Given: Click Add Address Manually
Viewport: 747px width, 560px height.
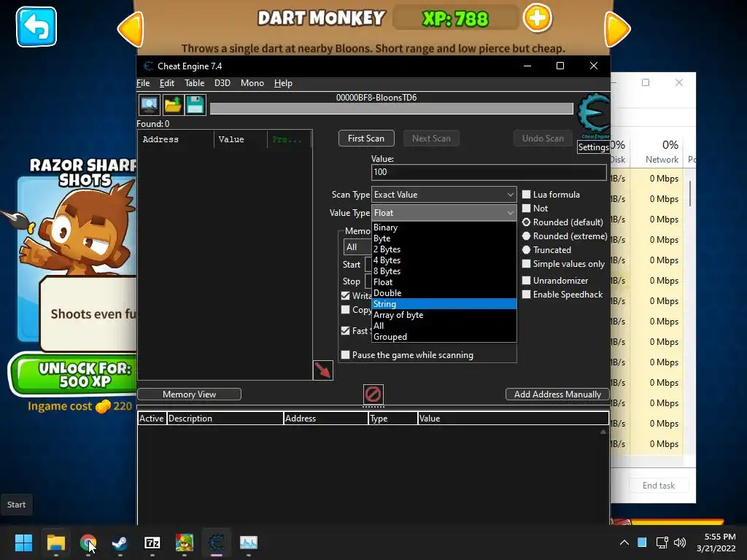Looking at the screenshot, I should (x=557, y=394).
